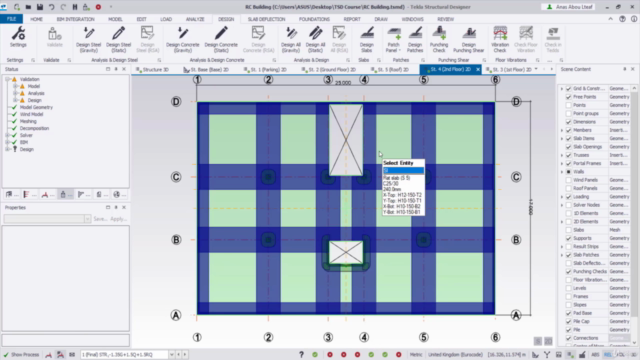Click United Kingdom (Eurocode) in the status bar
This screenshot has width=640, height=360.
[455, 354]
